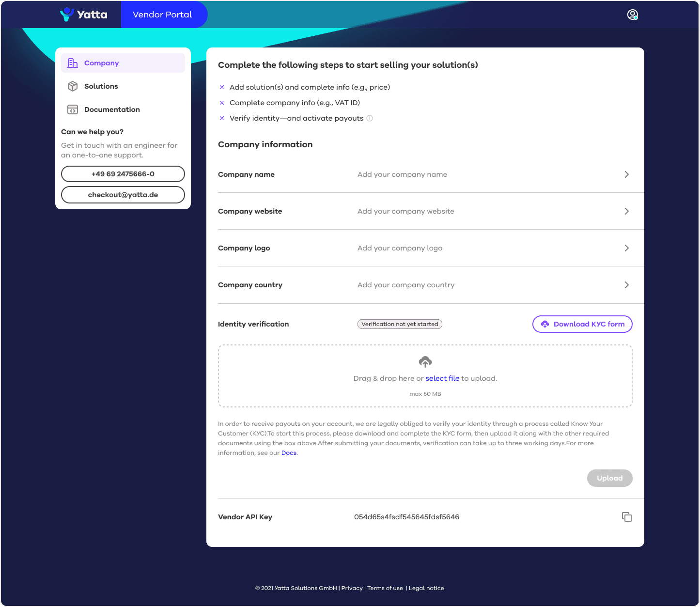Open the Docs link in KYC description
The height and width of the screenshot is (607, 700).
289,453
